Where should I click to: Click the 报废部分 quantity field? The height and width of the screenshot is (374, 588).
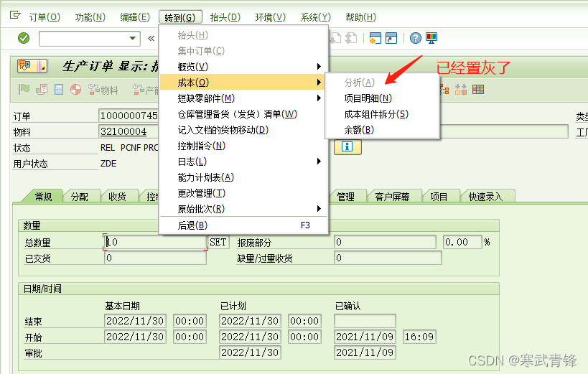coord(385,242)
